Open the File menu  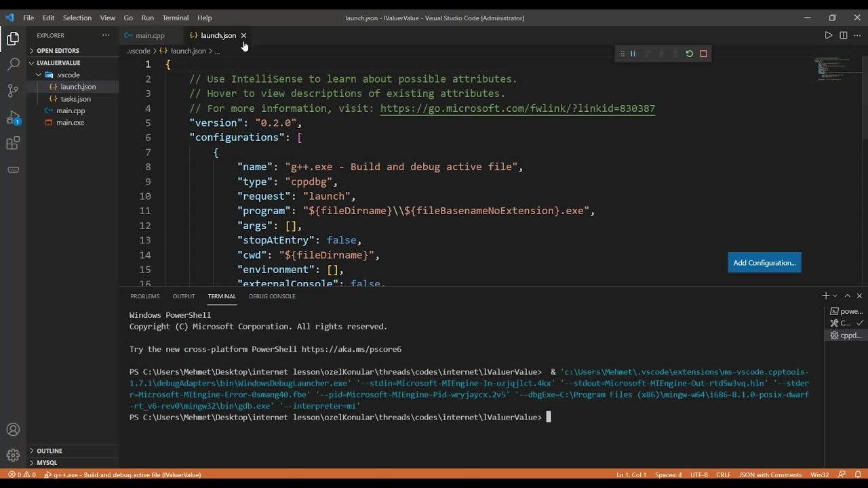[x=28, y=18]
